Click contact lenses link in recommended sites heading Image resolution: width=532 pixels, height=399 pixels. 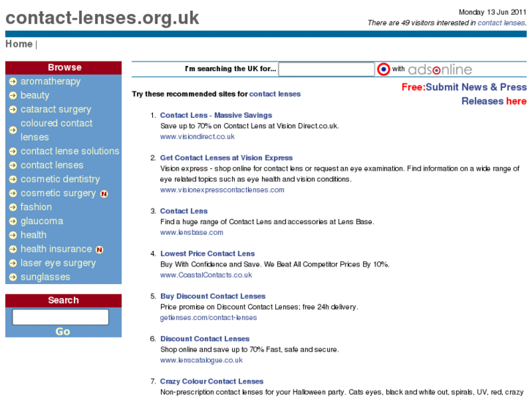coord(275,94)
